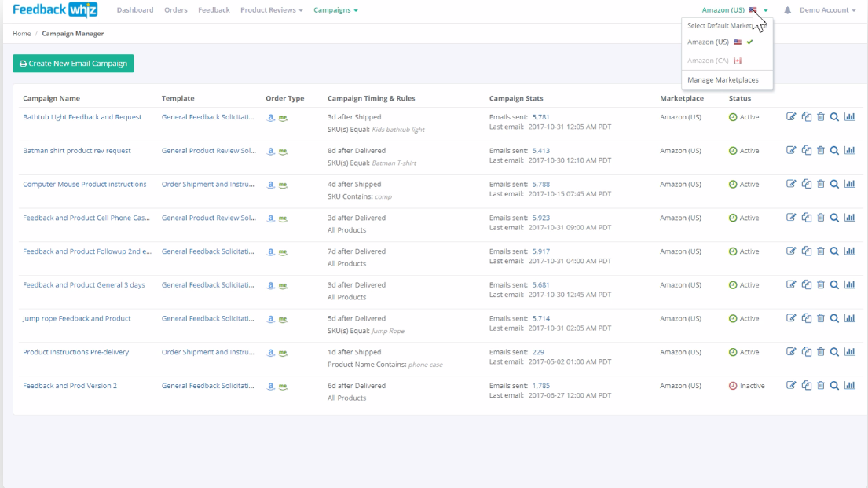Open the notifications bell
This screenshot has width=868, height=488.
(x=787, y=10)
